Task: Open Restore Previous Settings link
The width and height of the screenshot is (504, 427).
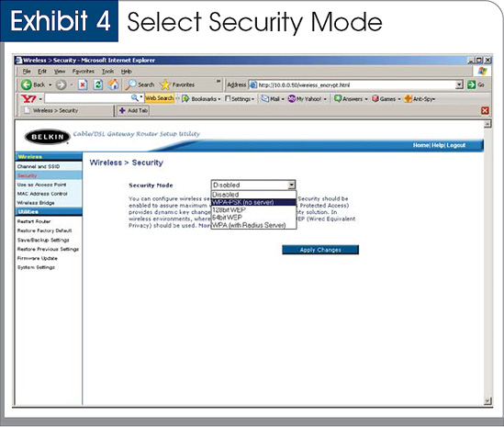Action: pos(48,249)
